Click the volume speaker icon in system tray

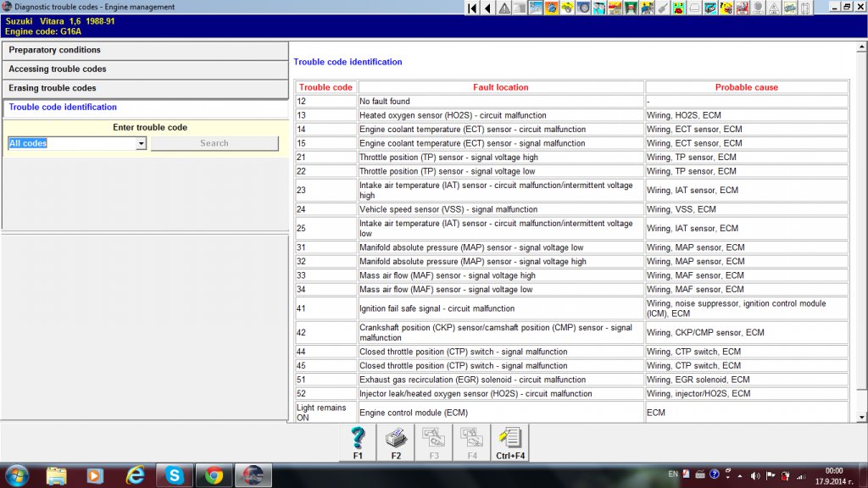[x=755, y=474]
